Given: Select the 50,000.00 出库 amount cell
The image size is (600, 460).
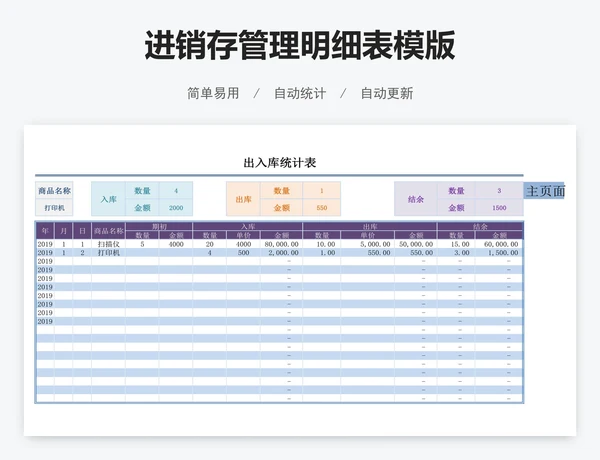Looking at the screenshot, I should (x=416, y=244).
